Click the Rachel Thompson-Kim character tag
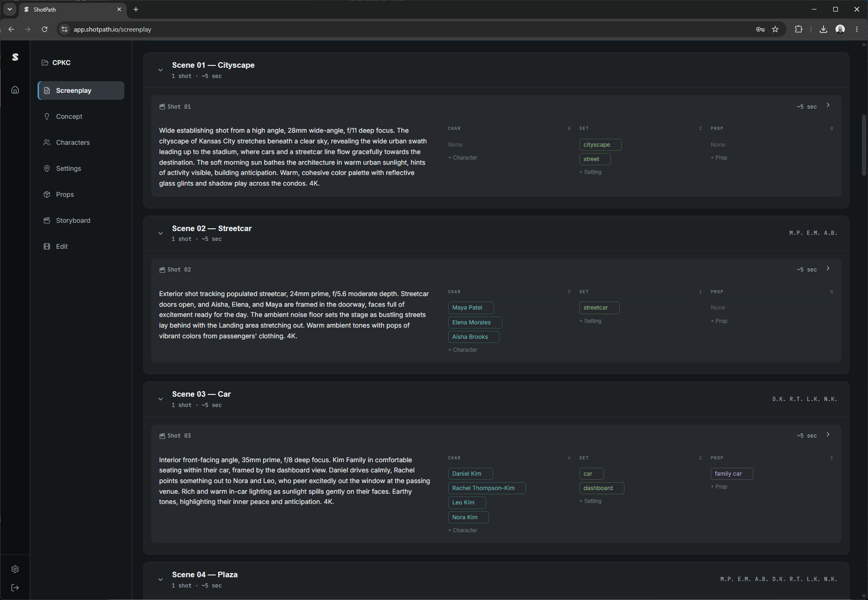The width and height of the screenshot is (868, 600). point(487,488)
